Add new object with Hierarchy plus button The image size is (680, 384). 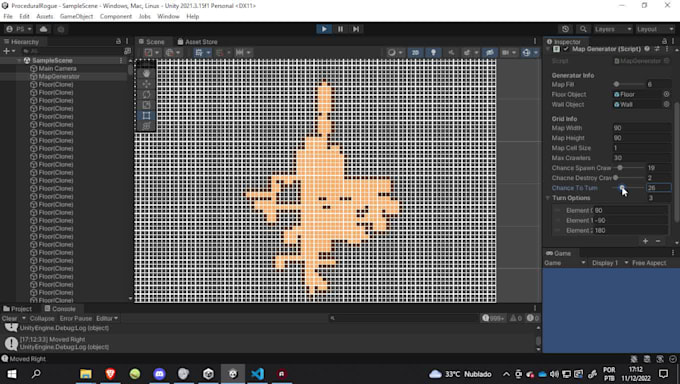click(x=7, y=51)
